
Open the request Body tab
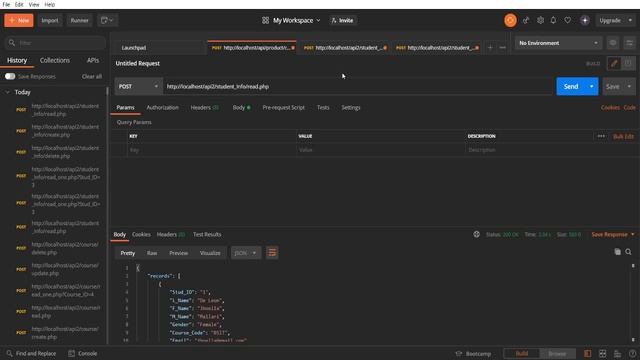click(241, 107)
